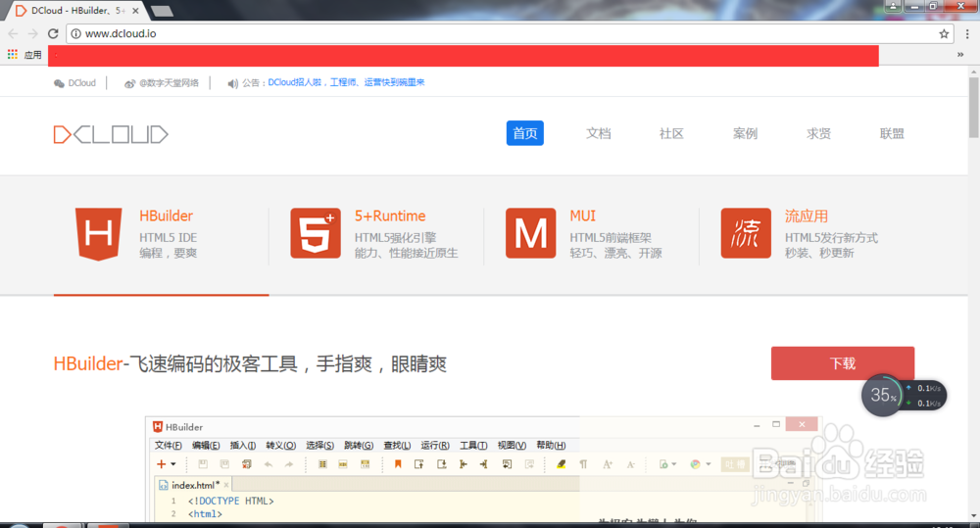Select the index.html editor tab
The image size is (980, 528).
pos(193,485)
